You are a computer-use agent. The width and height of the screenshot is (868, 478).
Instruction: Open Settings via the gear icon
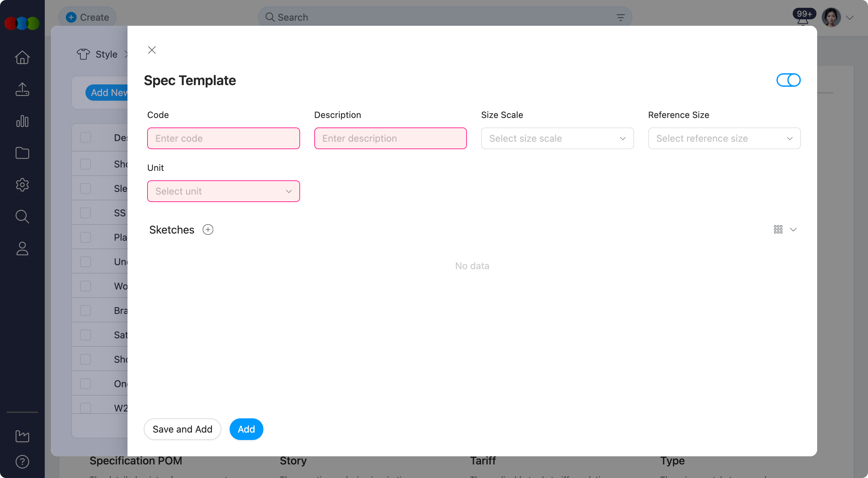[22, 185]
